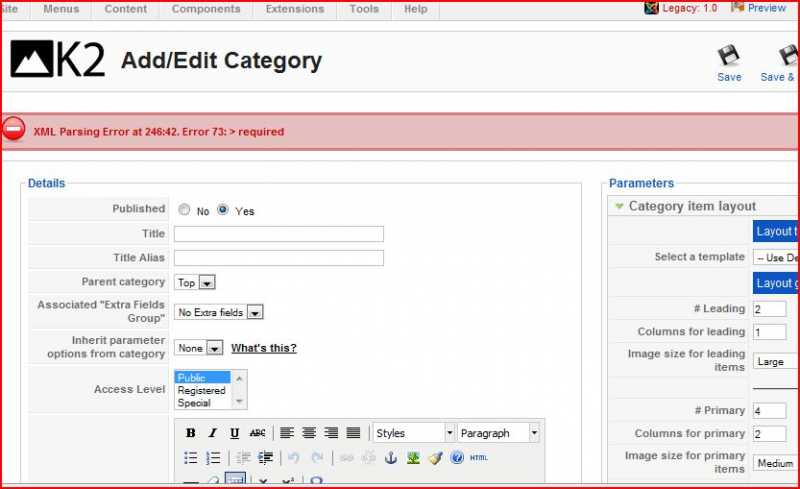Image resolution: width=800 pixels, height=489 pixels.
Task: Click the K2 logo
Action: pos(58,59)
